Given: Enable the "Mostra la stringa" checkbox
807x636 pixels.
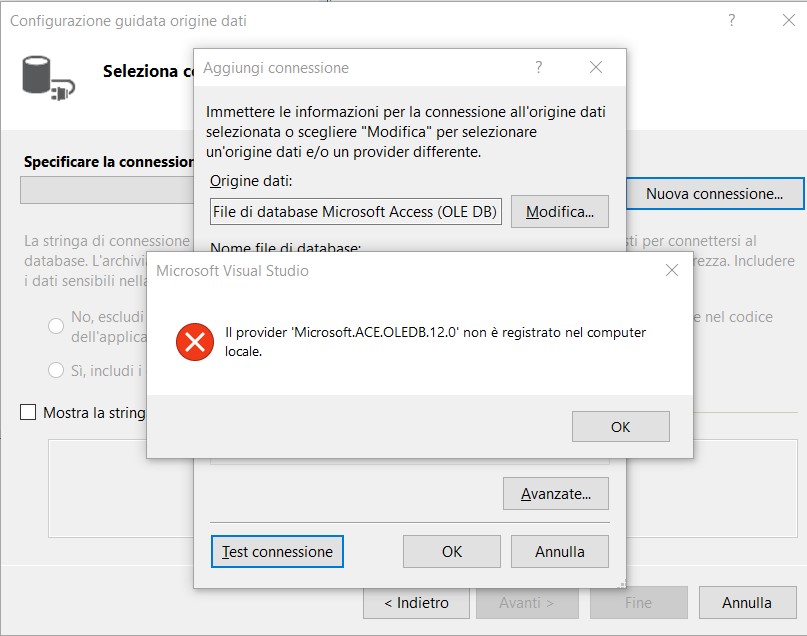Looking at the screenshot, I should (28, 412).
